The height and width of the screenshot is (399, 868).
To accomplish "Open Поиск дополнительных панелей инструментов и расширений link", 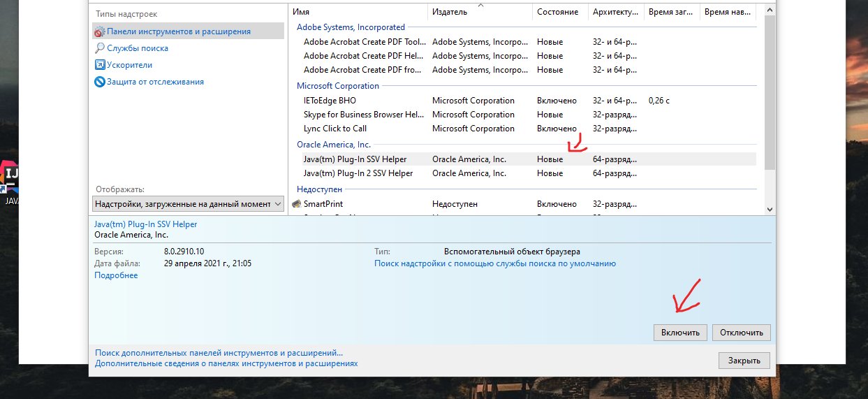I will (219, 354).
